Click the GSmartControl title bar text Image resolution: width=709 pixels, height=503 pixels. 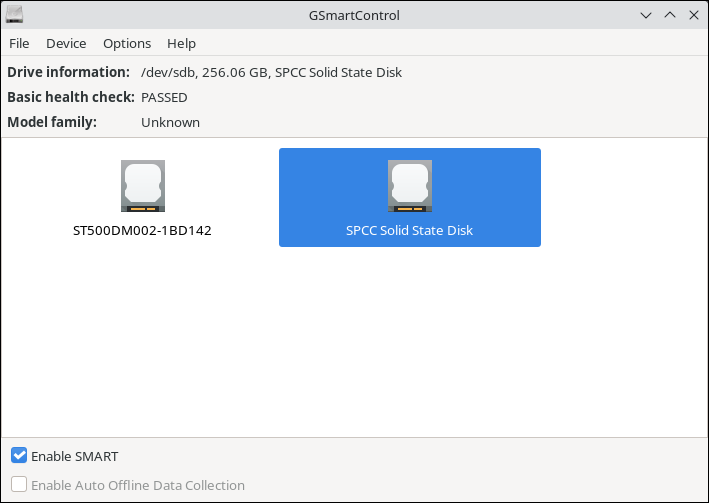click(x=354, y=15)
